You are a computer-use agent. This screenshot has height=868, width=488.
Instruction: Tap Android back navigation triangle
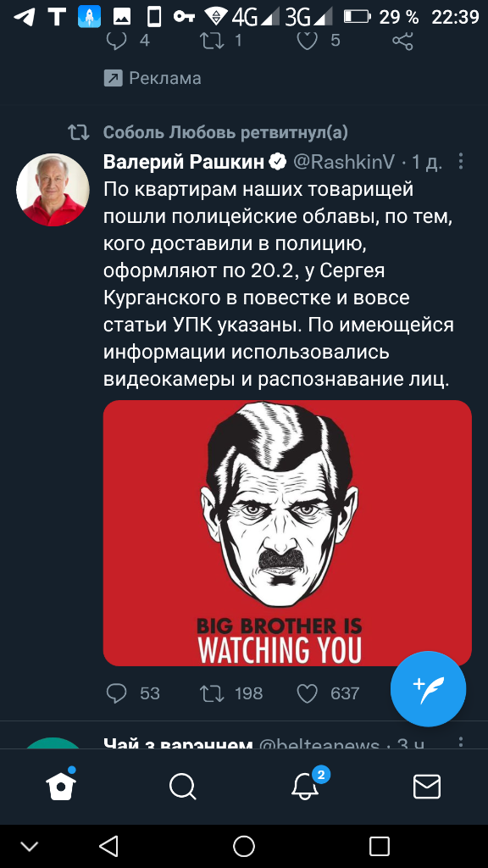point(108,846)
